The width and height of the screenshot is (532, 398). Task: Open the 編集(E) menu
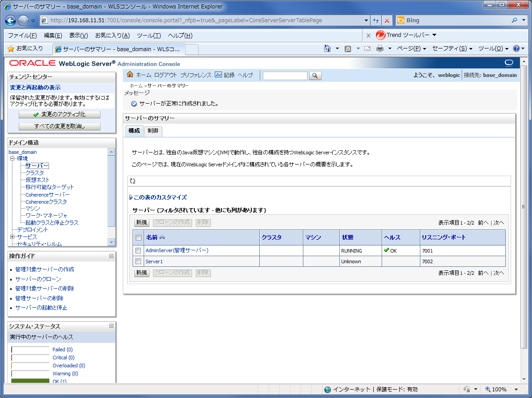tap(53, 35)
